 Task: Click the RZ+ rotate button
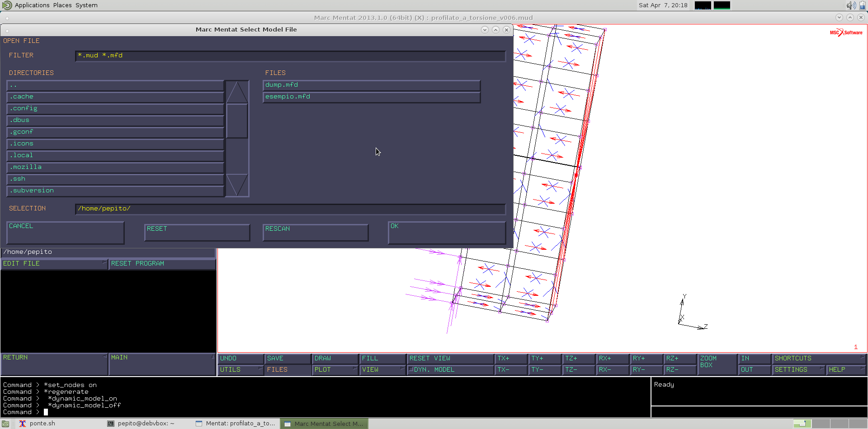[x=680, y=359]
